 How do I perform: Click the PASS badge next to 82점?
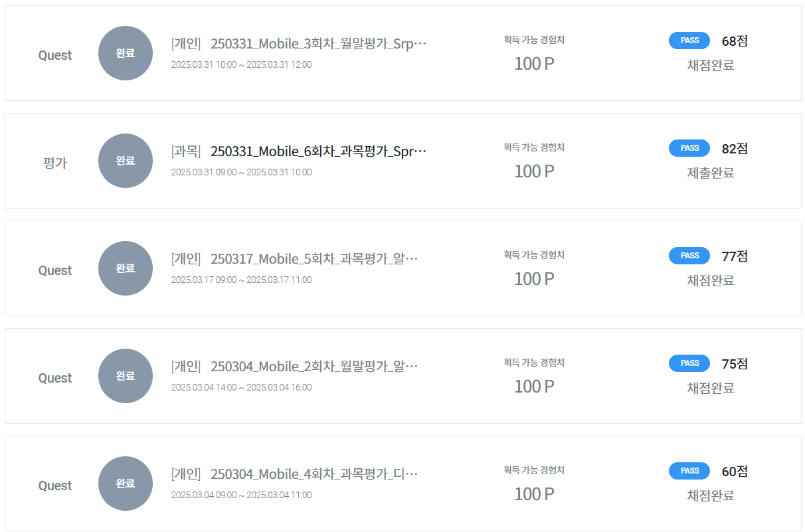[x=689, y=148]
